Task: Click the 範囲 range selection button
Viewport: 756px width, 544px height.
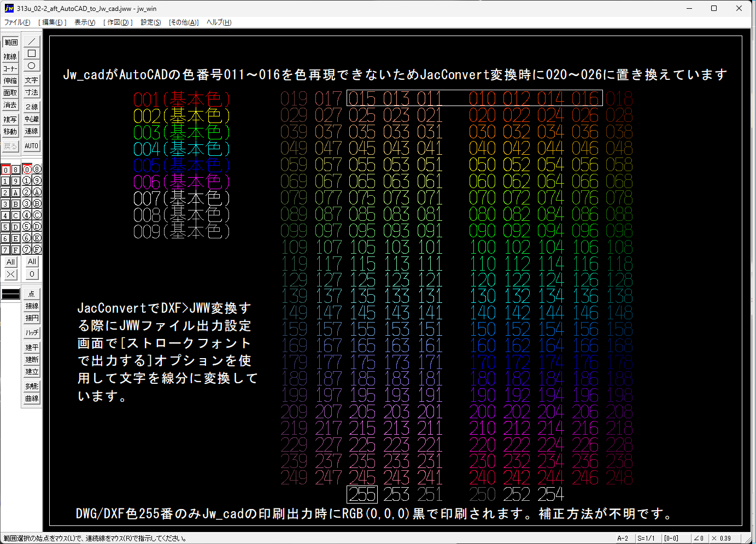Action: [x=10, y=42]
